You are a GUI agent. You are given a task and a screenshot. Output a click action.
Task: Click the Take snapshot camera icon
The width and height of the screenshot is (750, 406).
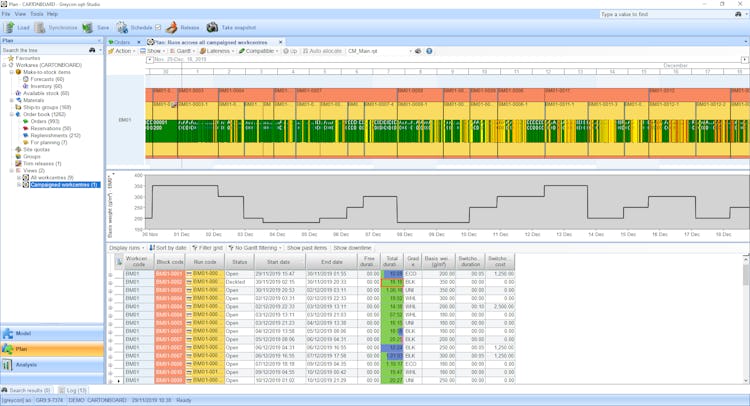(x=212, y=28)
